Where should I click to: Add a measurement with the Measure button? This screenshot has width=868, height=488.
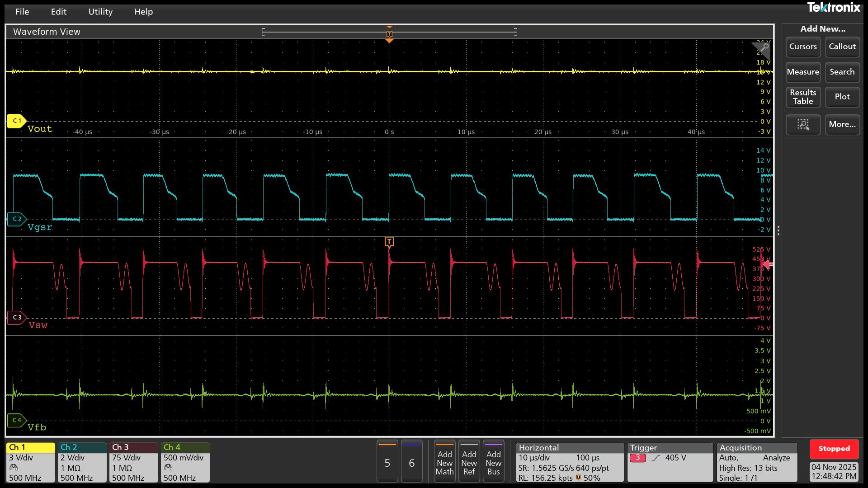click(x=803, y=72)
